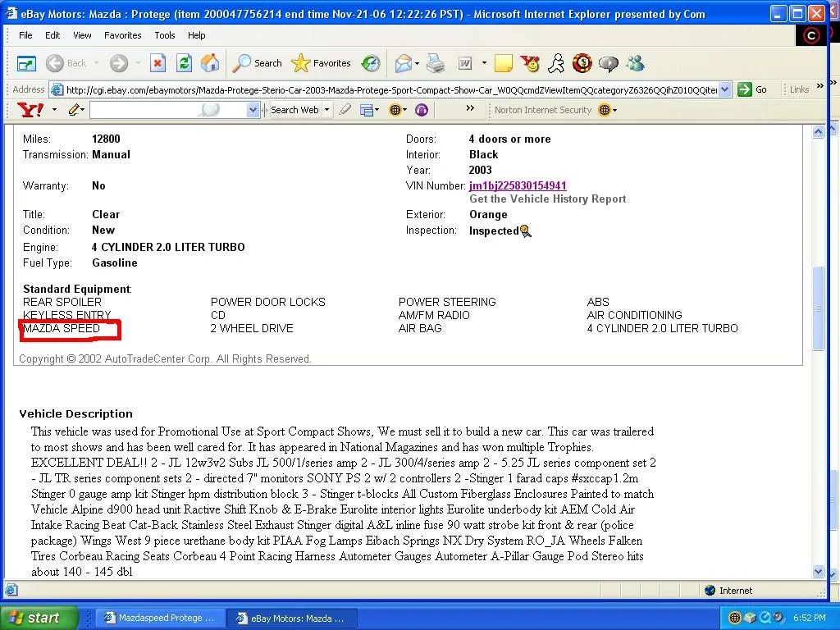Click the Stop loading icon
This screenshot has height=630, width=840.
pos(157,63)
